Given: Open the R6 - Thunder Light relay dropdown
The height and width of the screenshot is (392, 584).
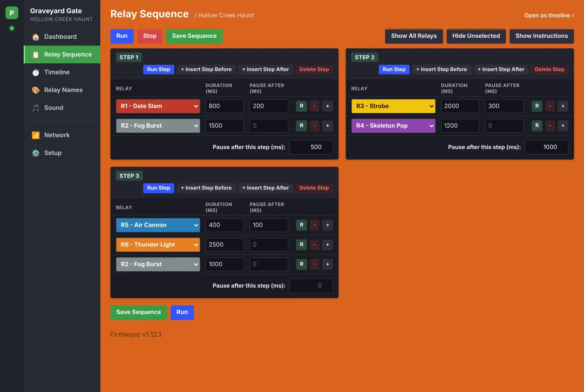Looking at the screenshot, I should click(158, 245).
